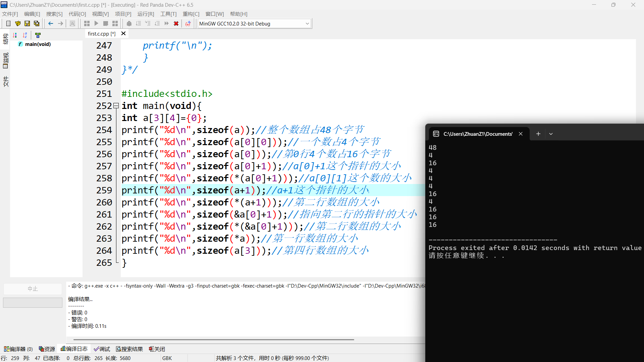Switch to the 调试 bottom tab
This screenshot has width=644, height=362.
[102, 349]
